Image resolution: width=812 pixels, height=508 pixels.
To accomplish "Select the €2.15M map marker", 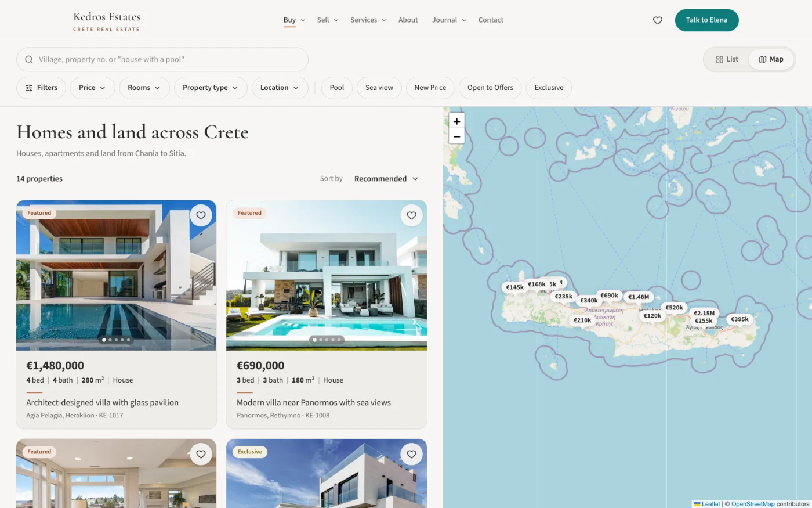I will click(x=704, y=313).
